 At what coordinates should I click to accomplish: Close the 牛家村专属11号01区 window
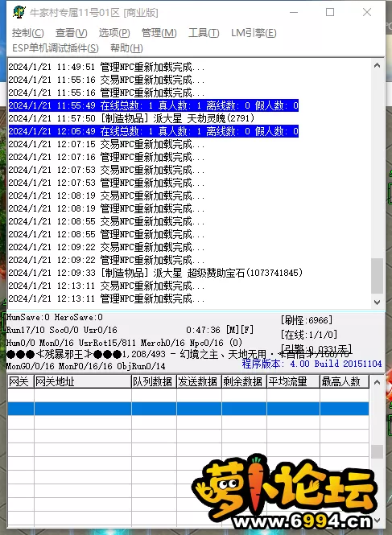tap(367, 12)
